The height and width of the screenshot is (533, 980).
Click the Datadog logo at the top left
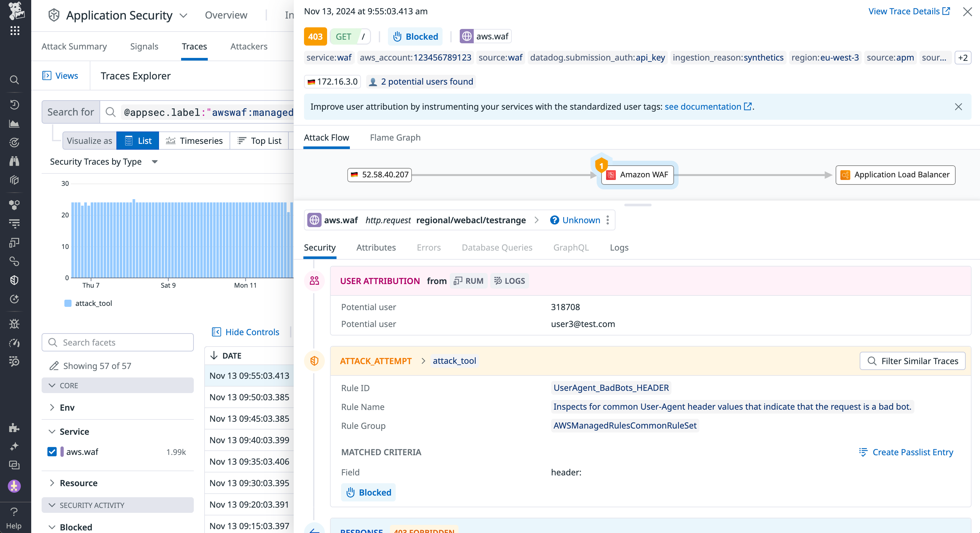[x=15, y=11]
